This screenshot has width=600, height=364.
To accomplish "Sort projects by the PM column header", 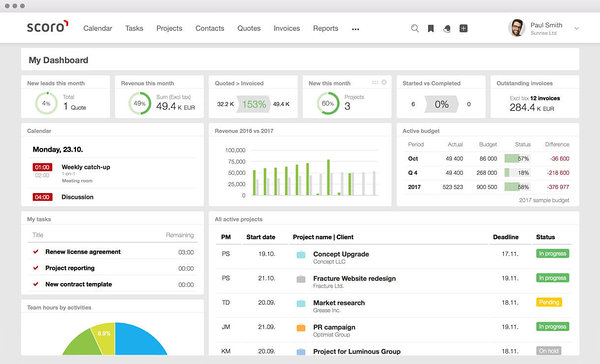I will coord(226,237).
